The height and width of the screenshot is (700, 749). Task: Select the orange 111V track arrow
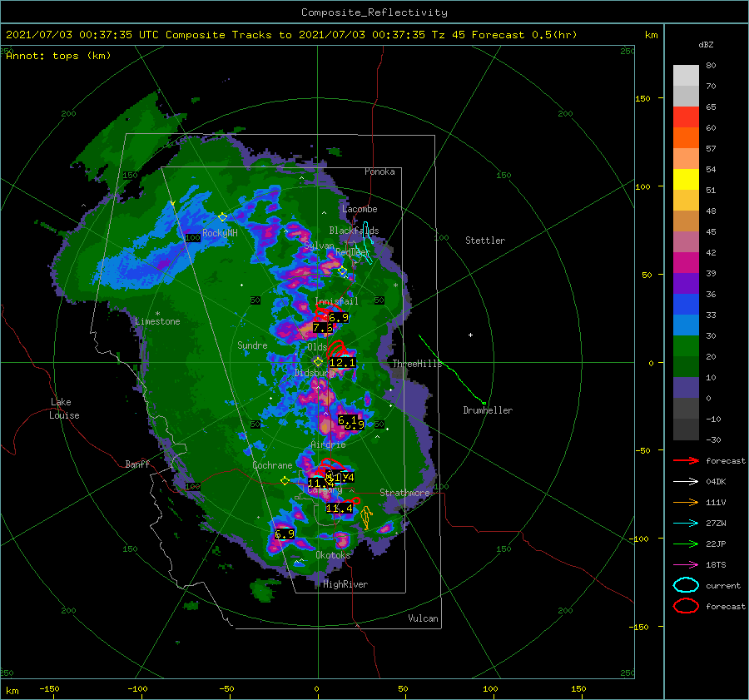[x=686, y=502]
